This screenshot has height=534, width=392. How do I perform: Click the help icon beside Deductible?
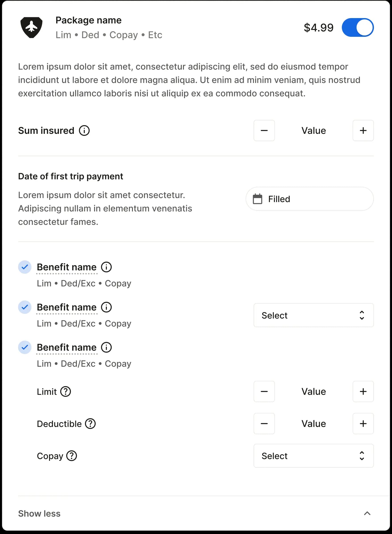click(90, 424)
